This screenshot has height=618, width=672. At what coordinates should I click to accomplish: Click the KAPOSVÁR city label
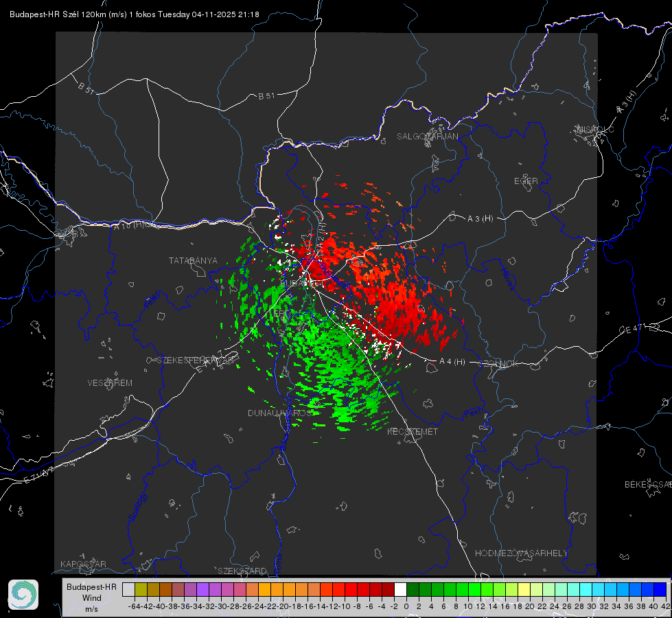point(83,564)
